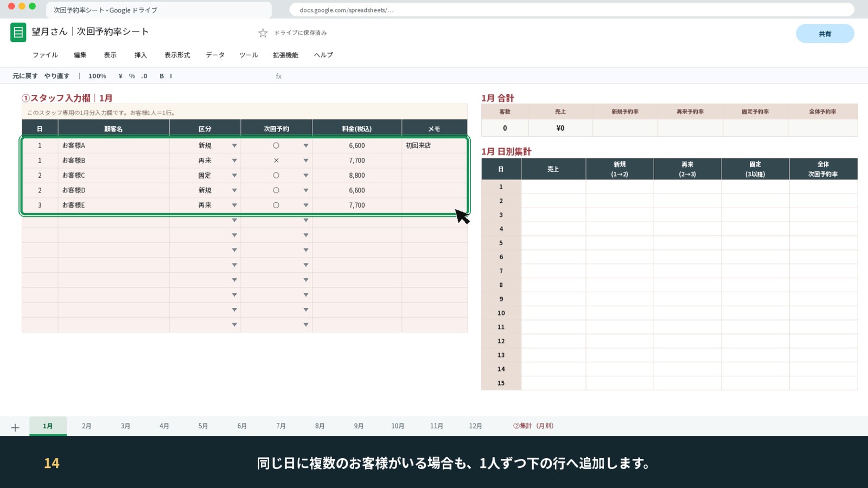Open 区分 dropdown for お客様E row
The height and width of the screenshot is (488, 868).
[x=234, y=206]
